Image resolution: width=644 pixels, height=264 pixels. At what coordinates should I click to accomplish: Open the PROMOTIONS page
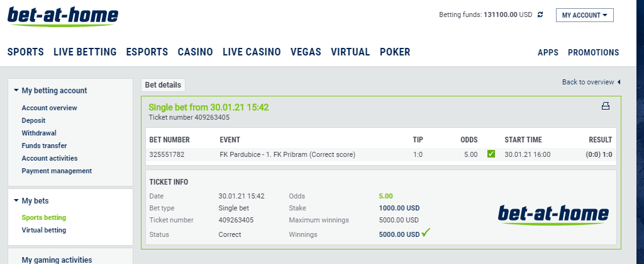coord(594,53)
